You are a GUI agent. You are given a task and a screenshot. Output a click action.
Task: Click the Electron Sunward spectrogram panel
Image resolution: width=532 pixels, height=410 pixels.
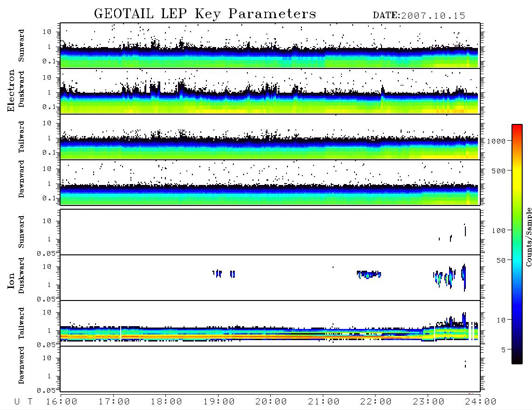click(x=270, y=46)
